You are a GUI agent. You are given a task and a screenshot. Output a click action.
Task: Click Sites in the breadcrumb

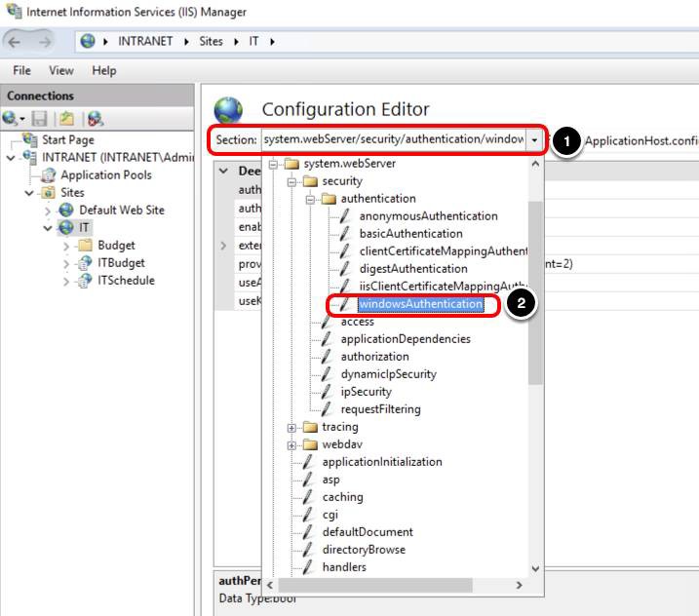click(211, 42)
